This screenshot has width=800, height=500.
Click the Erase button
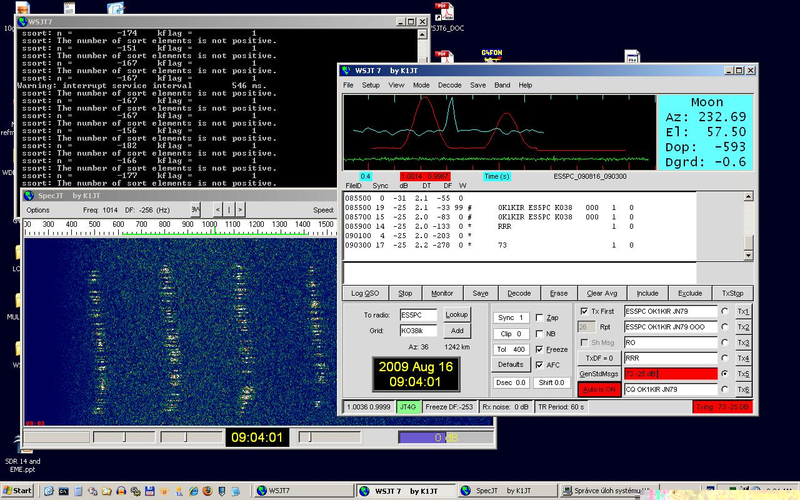(x=559, y=293)
